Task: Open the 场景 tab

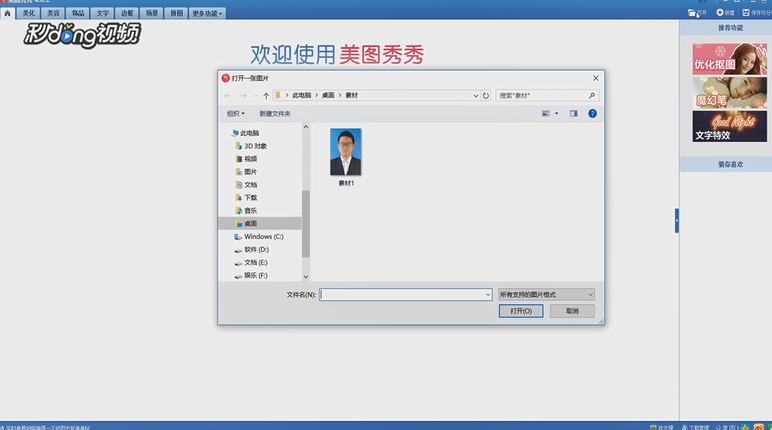Action: pyautogui.click(x=152, y=13)
